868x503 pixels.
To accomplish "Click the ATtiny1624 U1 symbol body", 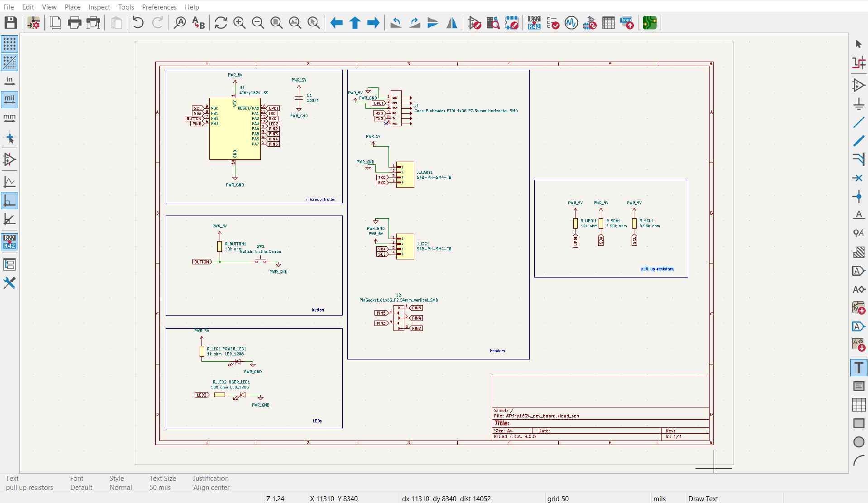I will (235, 129).
